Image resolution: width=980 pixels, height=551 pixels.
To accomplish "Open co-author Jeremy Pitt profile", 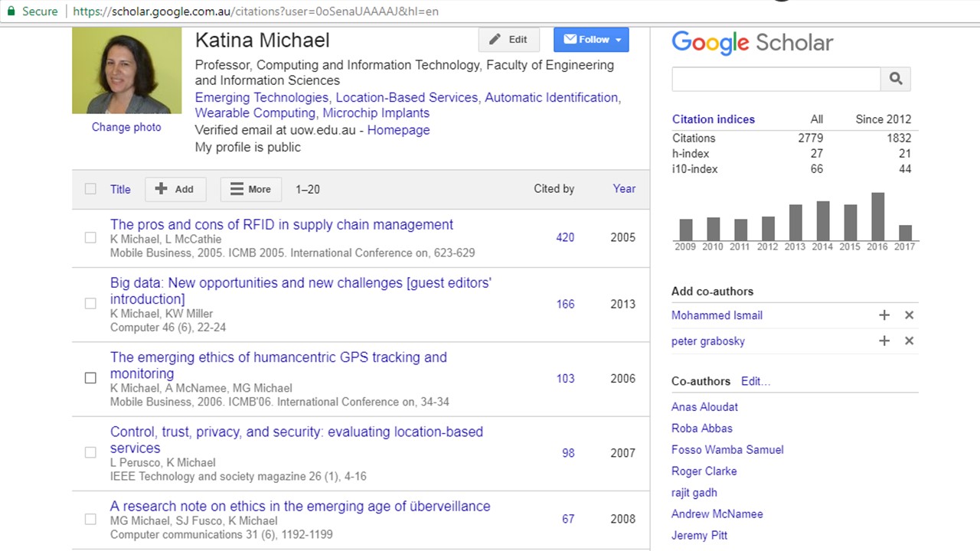I will pyautogui.click(x=699, y=536).
